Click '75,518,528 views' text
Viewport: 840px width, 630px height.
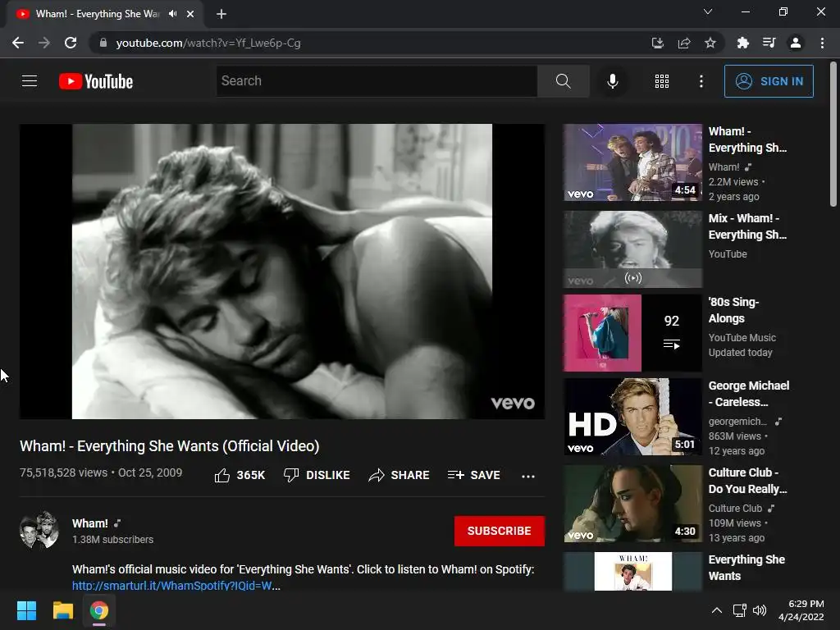[64, 472]
